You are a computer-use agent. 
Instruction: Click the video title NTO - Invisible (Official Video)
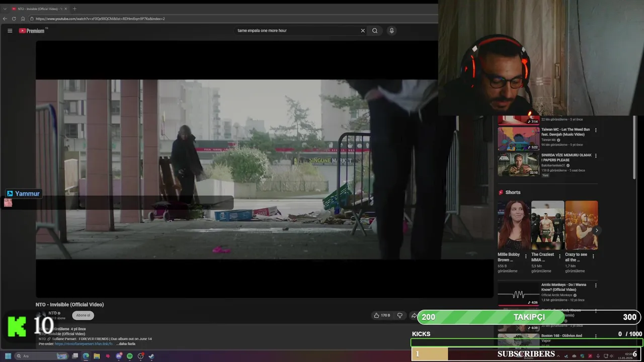tap(69, 304)
